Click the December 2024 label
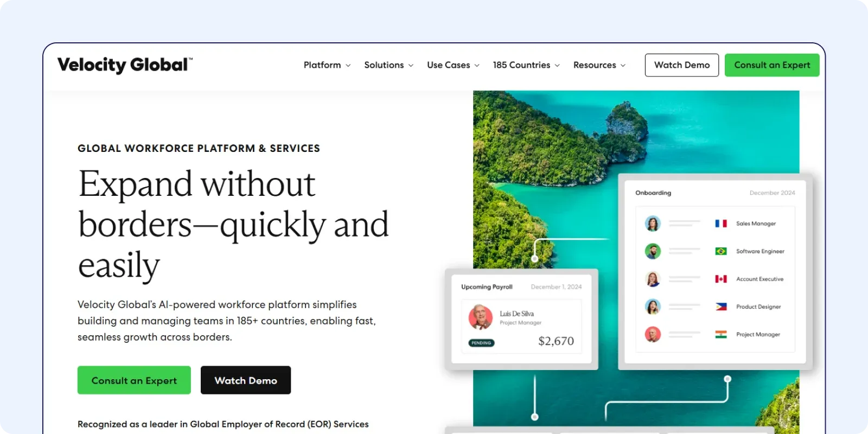Image resolution: width=868 pixels, height=434 pixels. (x=772, y=193)
